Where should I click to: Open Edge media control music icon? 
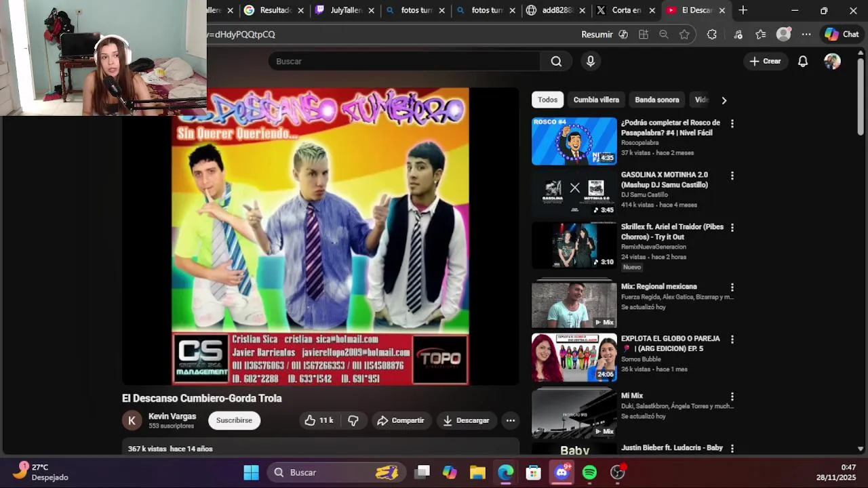pos(738,34)
